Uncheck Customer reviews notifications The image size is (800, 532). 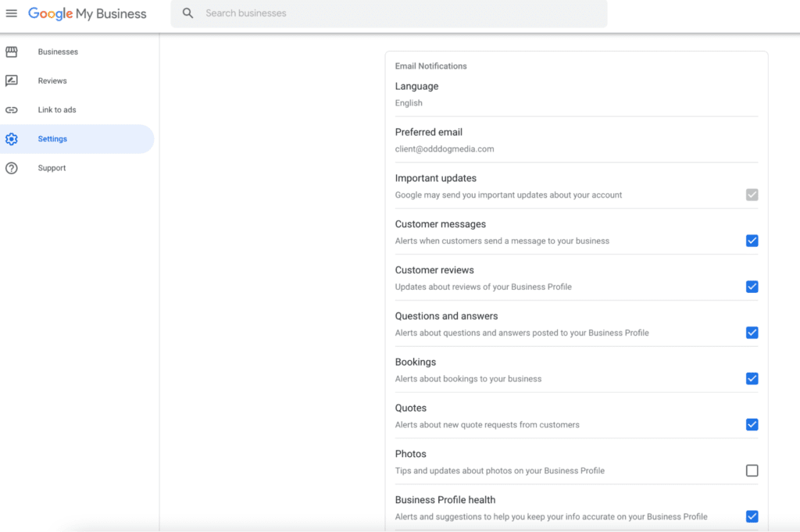point(752,287)
